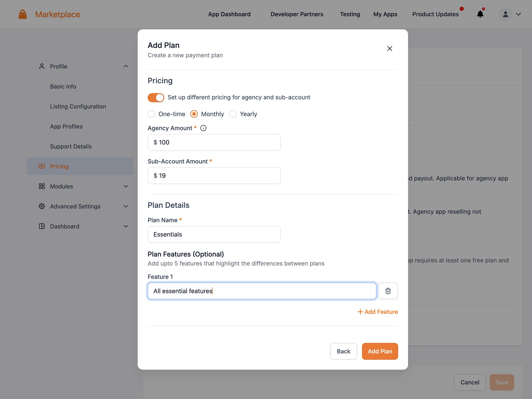Open Developer Partners nav item
532x399 pixels.
coord(297,14)
